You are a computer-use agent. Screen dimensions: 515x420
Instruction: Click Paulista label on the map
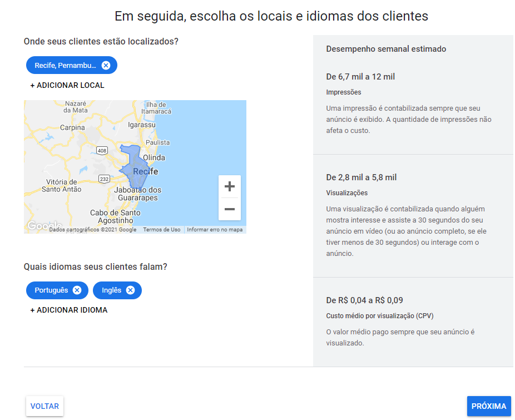pos(157,142)
